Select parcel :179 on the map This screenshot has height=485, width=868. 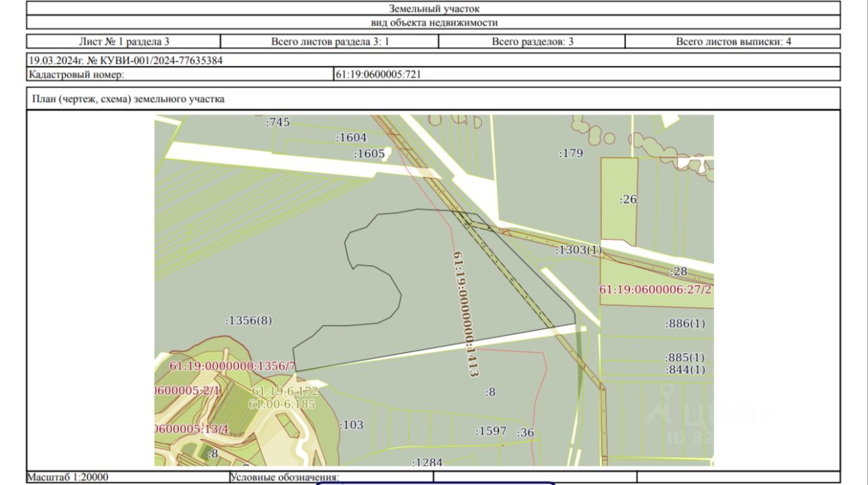click(571, 153)
